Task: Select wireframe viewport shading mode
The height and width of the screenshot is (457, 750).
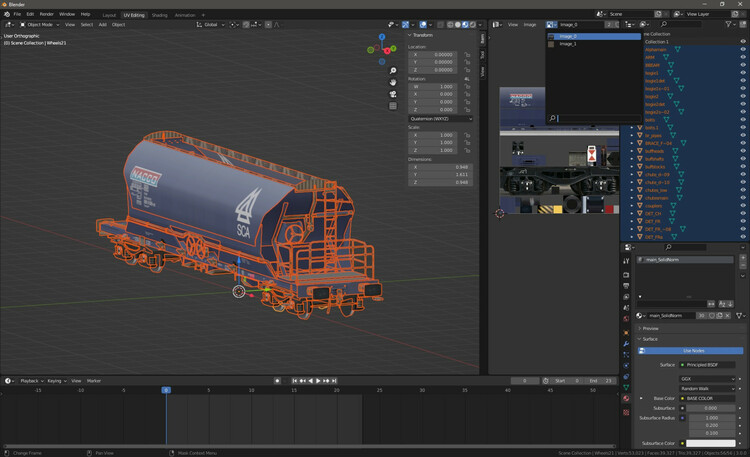Action: coord(450,24)
